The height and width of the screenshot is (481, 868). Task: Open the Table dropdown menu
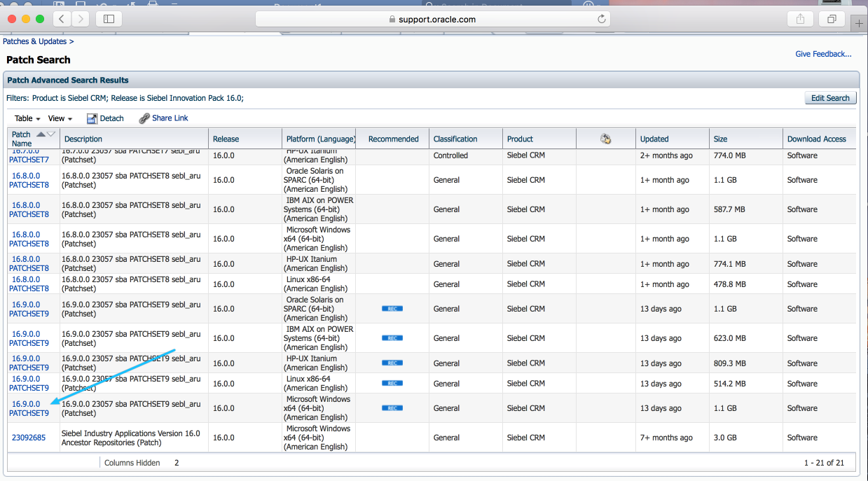27,118
